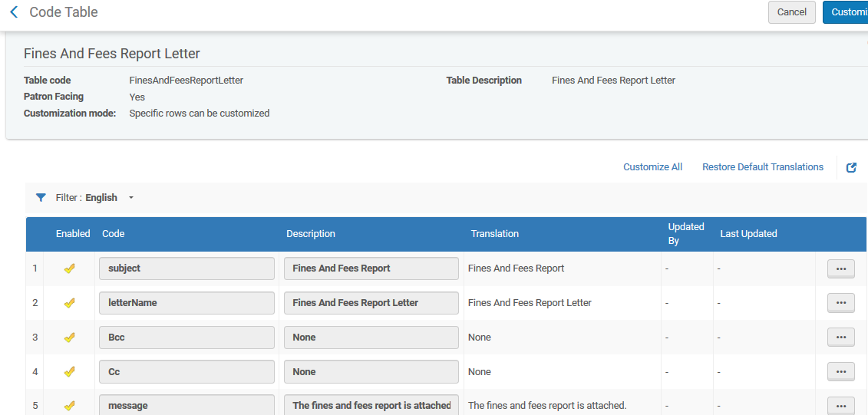868x415 pixels.
Task: Toggle enabled checkmark for Cc row
Action: point(69,372)
